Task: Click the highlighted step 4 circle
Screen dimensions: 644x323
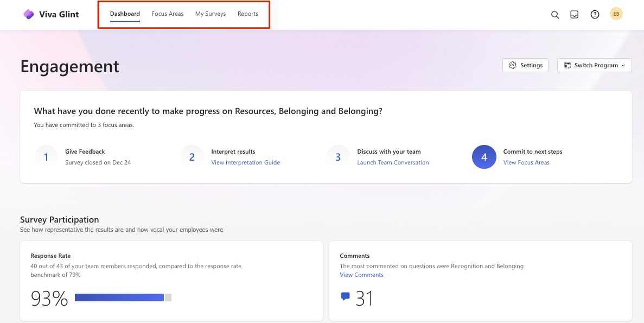Action: (484, 157)
